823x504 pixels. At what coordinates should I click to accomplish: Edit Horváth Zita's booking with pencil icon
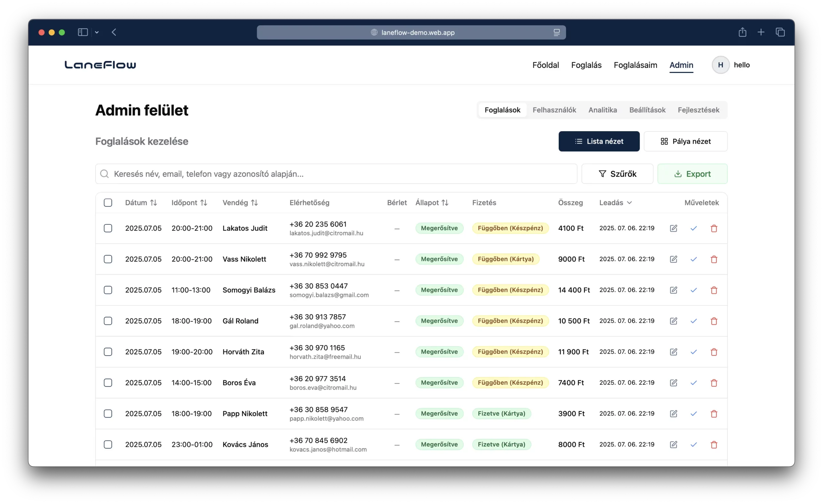674,352
